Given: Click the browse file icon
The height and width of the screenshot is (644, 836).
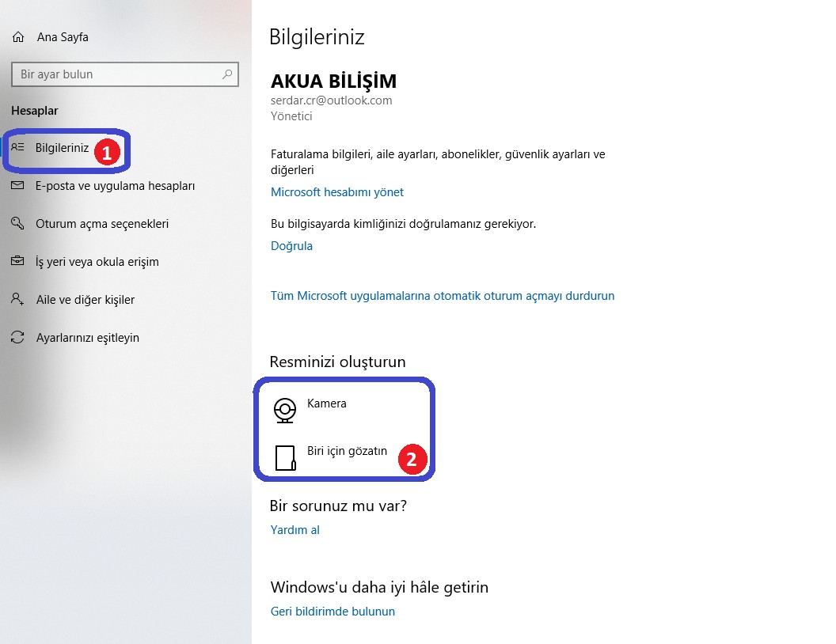Looking at the screenshot, I should [x=285, y=457].
